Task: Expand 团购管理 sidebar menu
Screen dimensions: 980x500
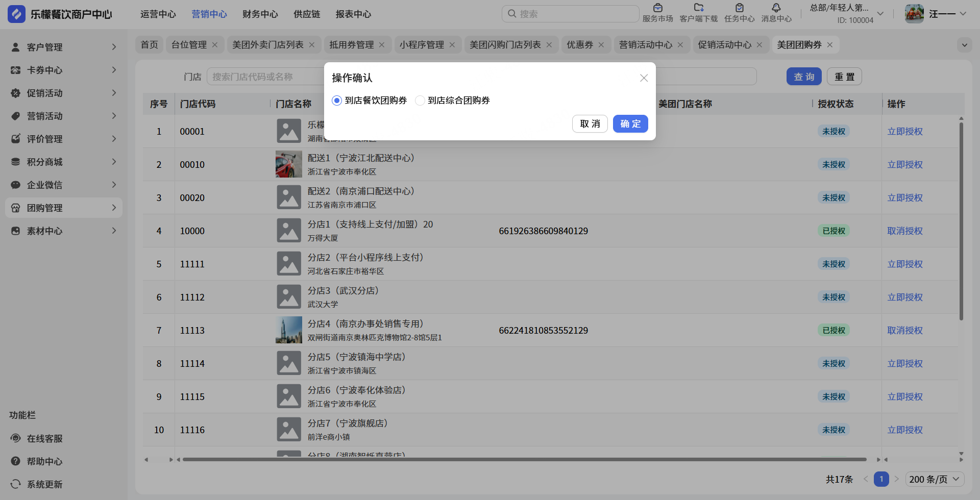Action: pyautogui.click(x=64, y=208)
